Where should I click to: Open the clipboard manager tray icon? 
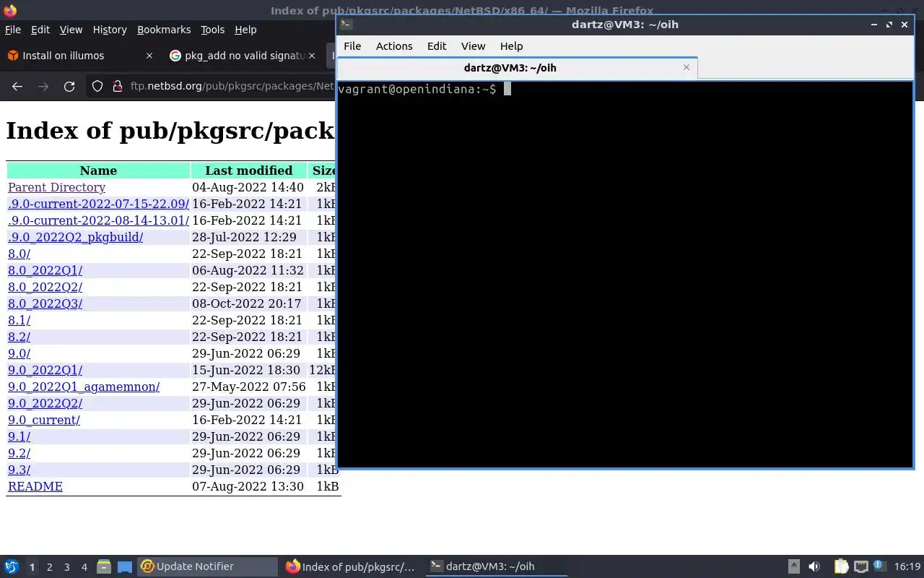[x=841, y=566]
